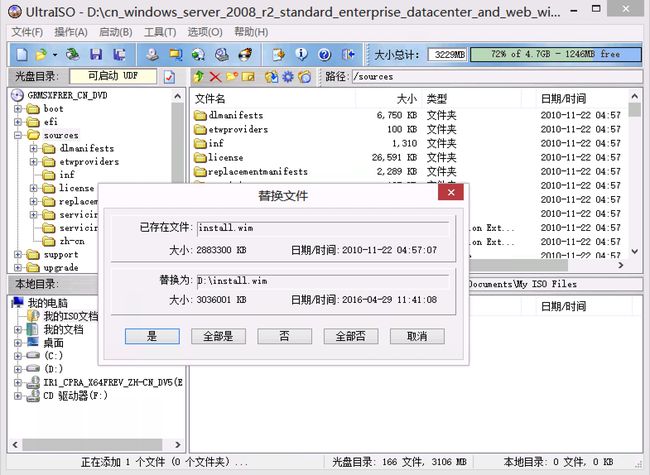Viewport: 650px width, 475px height.
Task: Expand the (C:) drive node
Action: pos(18,356)
